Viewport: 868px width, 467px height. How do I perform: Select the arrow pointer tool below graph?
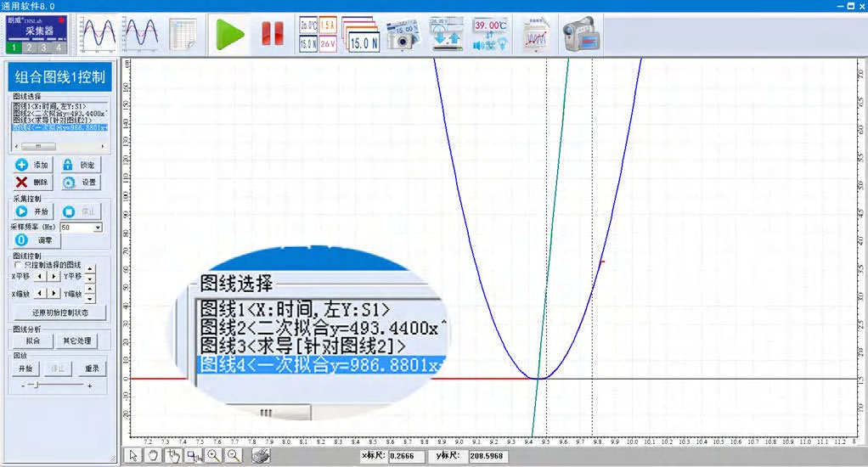coord(133,456)
